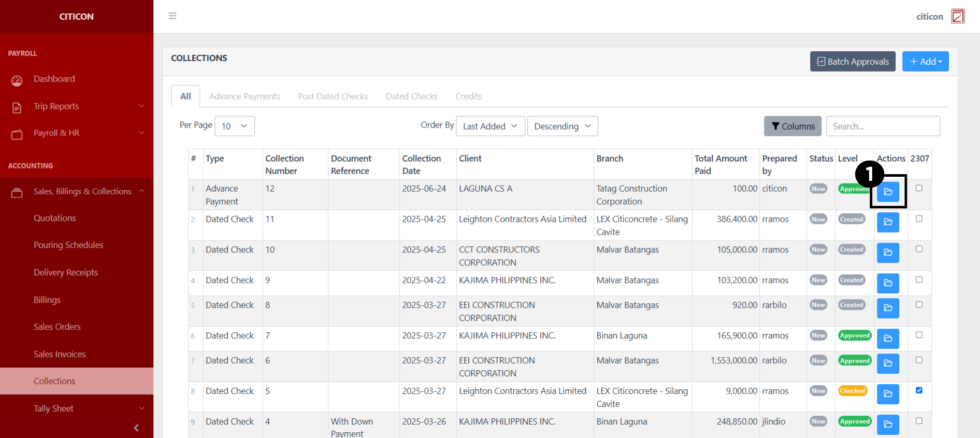Image resolution: width=980 pixels, height=438 pixels.
Task: Switch to the Post Dated Checks tab
Action: coord(333,96)
